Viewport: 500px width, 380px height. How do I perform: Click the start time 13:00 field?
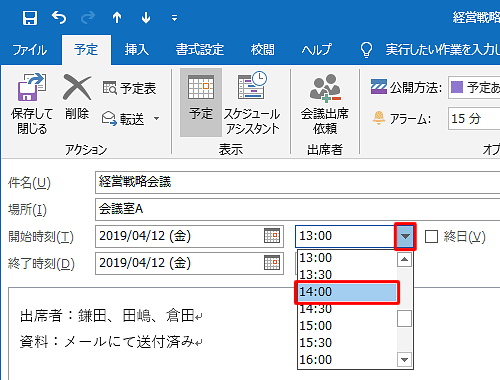[345, 236]
